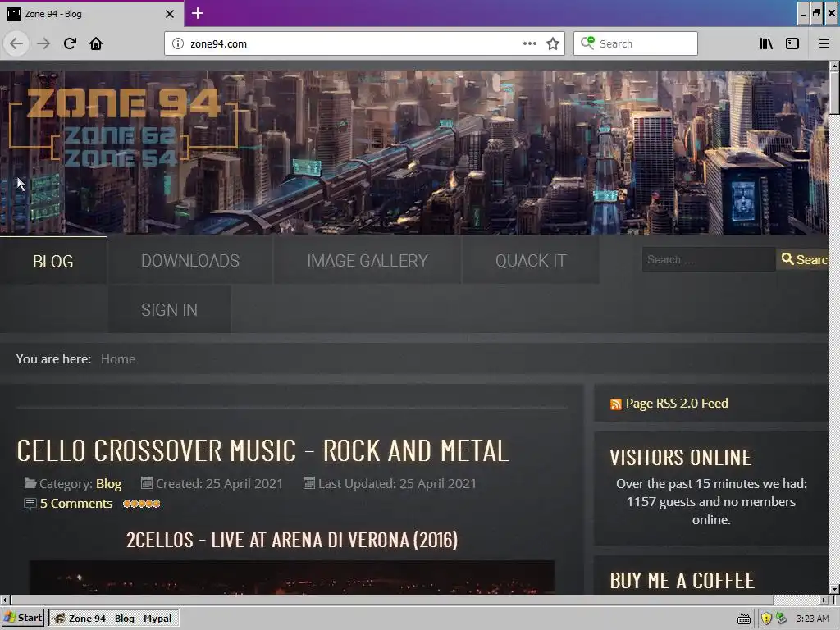Viewport: 840px width, 630px height.
Task: Click the Last Updated: 25 April 2021 text
Action: (397, 484)
